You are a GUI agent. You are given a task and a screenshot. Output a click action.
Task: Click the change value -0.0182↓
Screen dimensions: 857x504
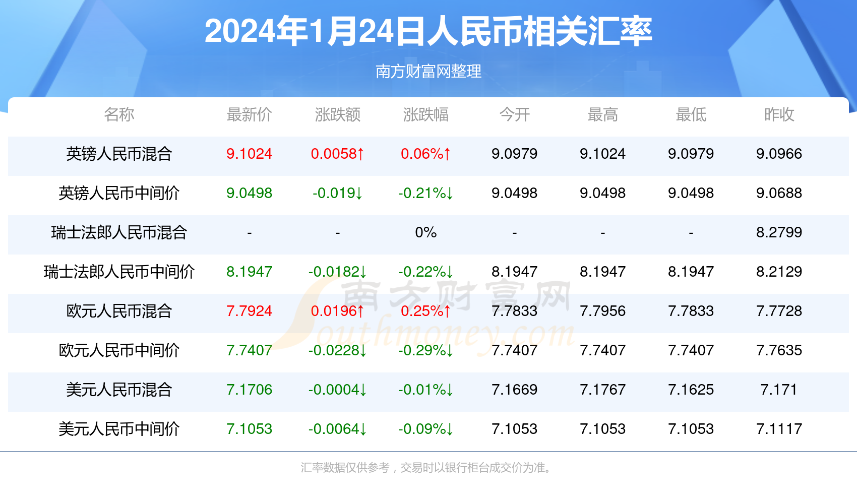pyautogui.click(x=338, y=272)
